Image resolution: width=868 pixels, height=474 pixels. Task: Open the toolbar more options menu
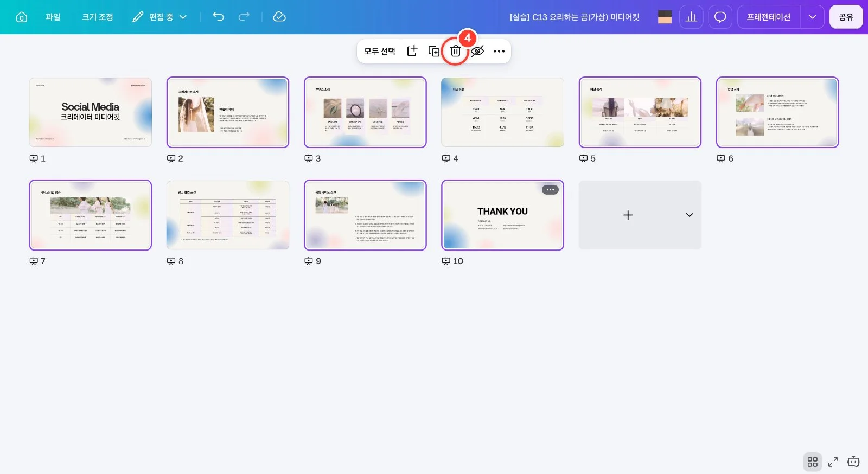pyautogui.click(x=499, y=51)
